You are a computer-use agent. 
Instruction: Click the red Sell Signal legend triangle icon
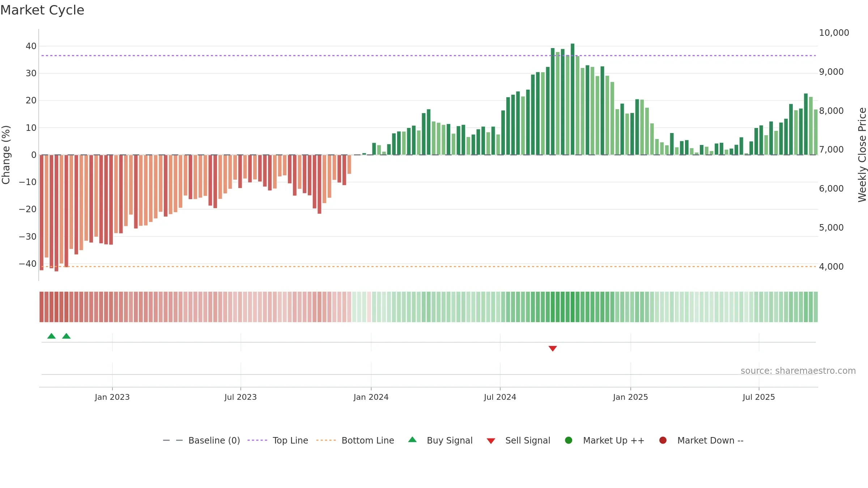click(x=491, y=441)
